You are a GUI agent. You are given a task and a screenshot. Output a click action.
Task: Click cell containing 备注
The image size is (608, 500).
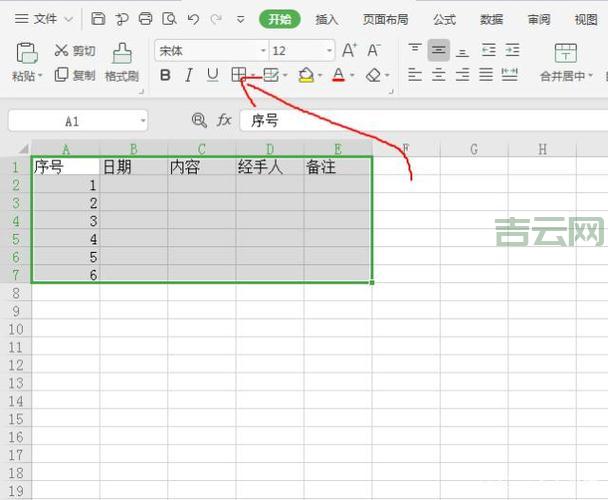click(x=337, y=167)
